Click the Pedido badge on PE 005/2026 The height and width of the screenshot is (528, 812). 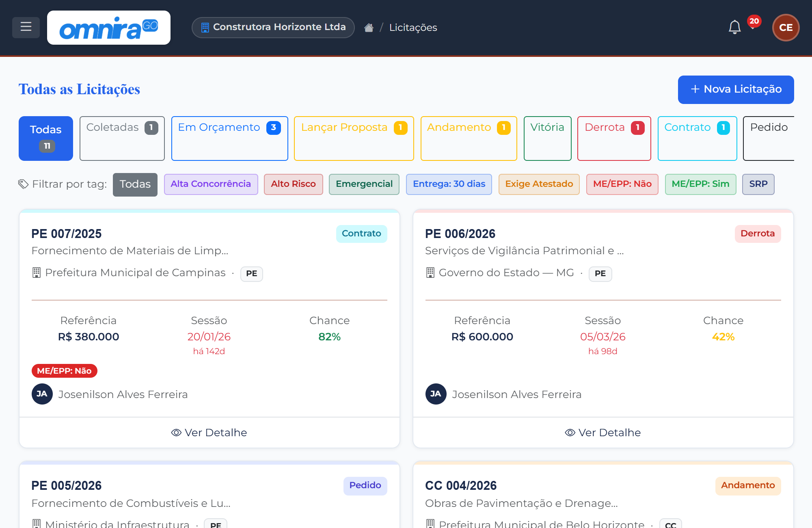[365, 486]
